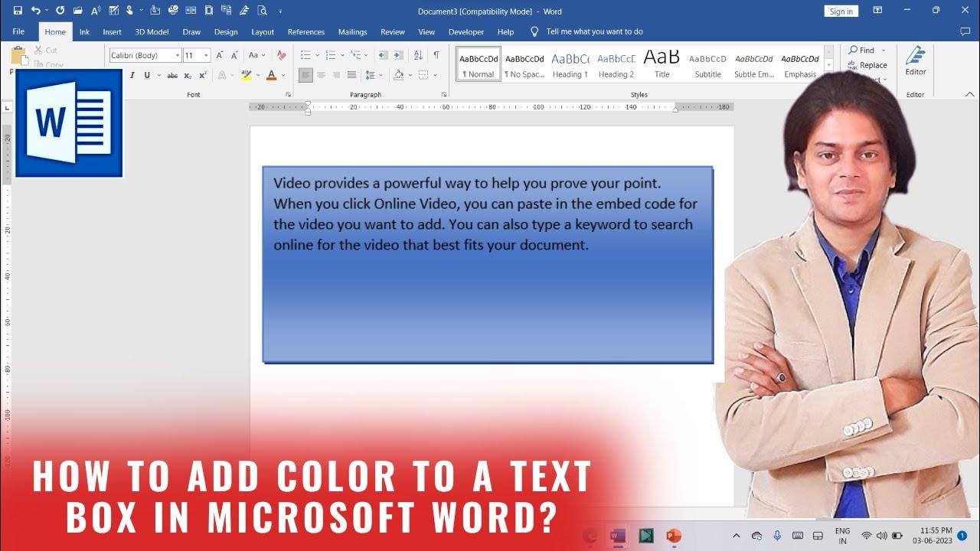Screen dimensions: 980x551
Task: Apply the red font color button
Action: click(271, 75)
